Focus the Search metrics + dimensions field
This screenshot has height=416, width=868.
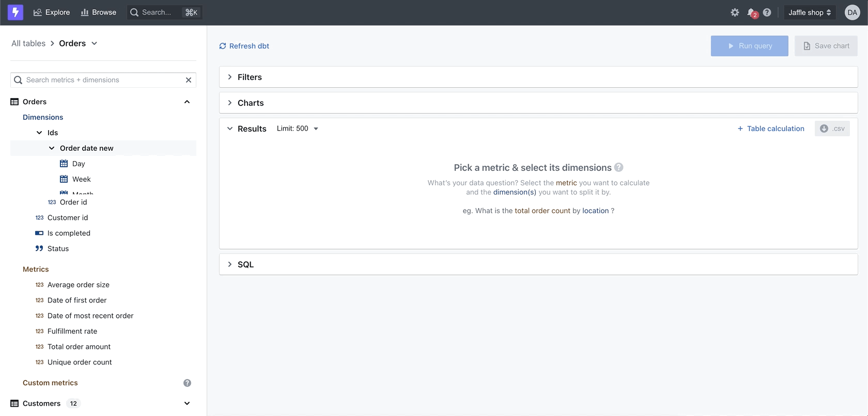coord(103,80)
